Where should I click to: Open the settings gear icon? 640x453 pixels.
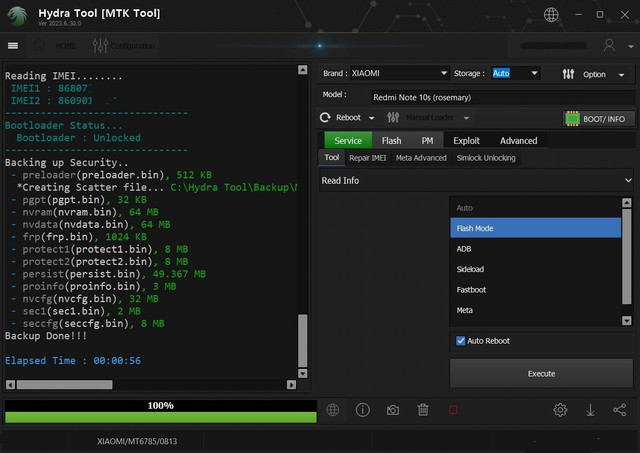[560, 410]
